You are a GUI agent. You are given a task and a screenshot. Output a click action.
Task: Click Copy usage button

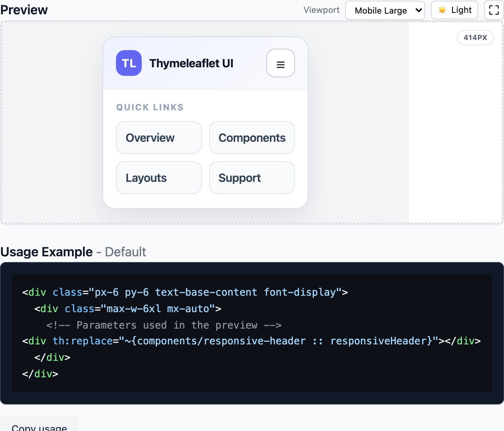(39, 427)
